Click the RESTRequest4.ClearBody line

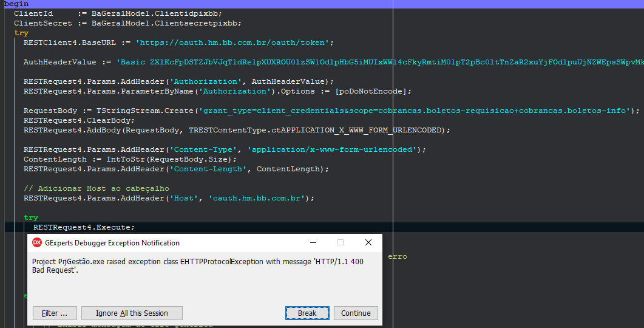(x=79, y=120)
